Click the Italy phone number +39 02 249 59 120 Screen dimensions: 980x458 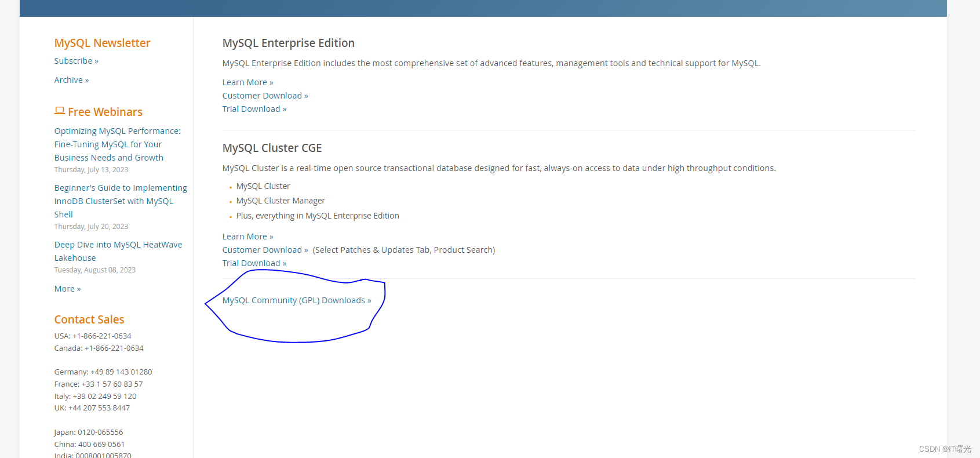point(105,397)
